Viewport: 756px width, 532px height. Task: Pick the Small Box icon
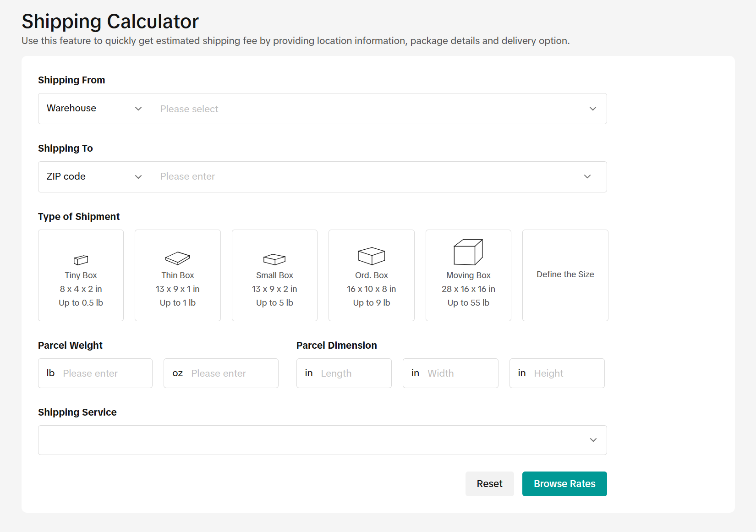[x=274, y=259]
